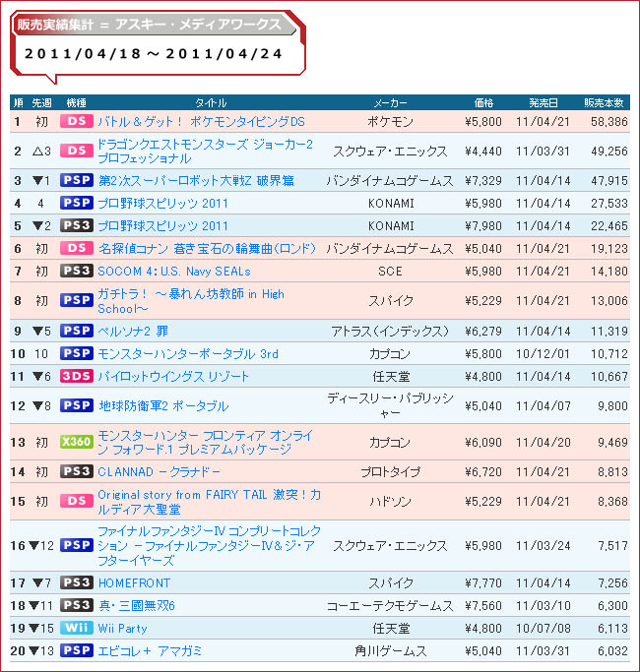Click the PSP badge beside ファイナルファンタジーIV コンプリートコレクション
Screen dimensions: 640x672
click(77, 546)
